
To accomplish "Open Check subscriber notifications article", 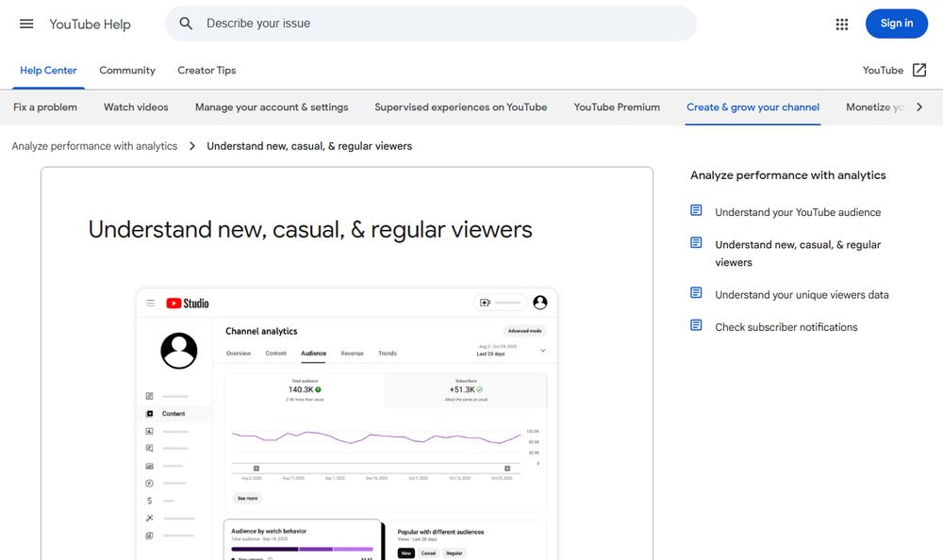I will pyautogui.click(x=786, y=327).
